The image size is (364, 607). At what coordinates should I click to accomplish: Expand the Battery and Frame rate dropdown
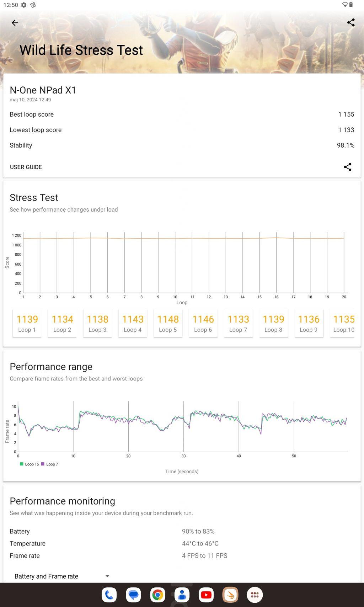coord(61,576)
